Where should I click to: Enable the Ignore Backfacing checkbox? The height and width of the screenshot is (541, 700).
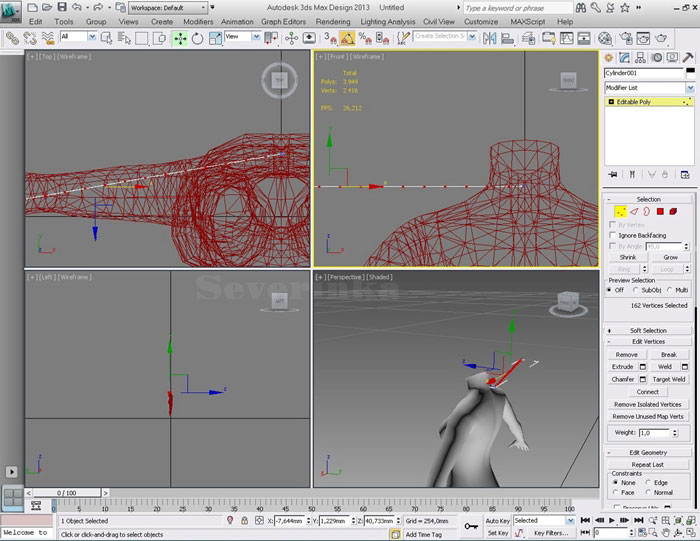[613, 235]
